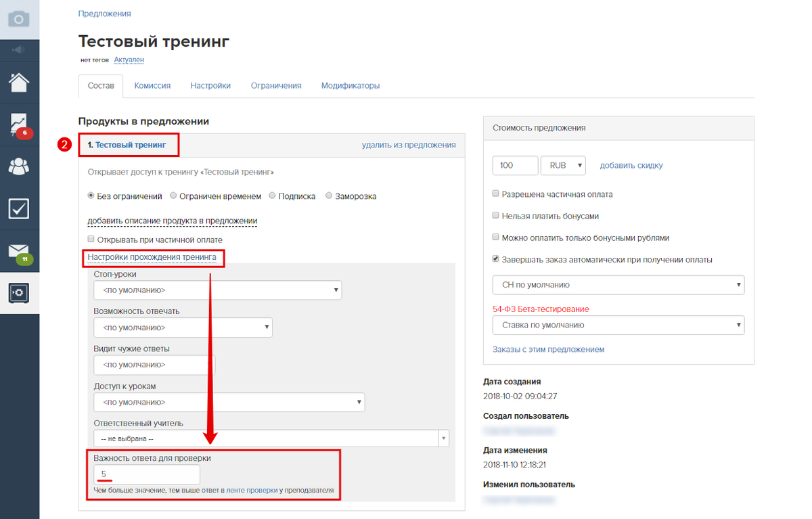Open the 'Доступ к урокам' dropdown
This screenshot has width=812, height=519.
coord(229,403)
